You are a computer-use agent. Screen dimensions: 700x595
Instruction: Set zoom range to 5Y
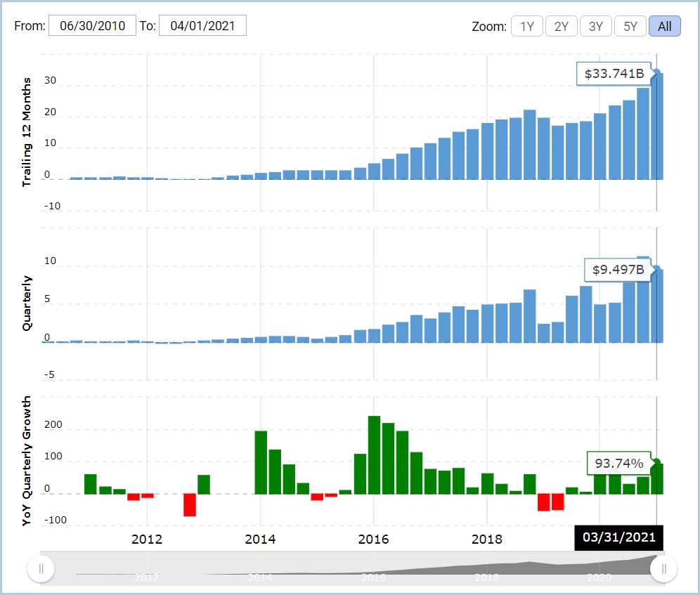pyautogui.click(x=630, y=27)
